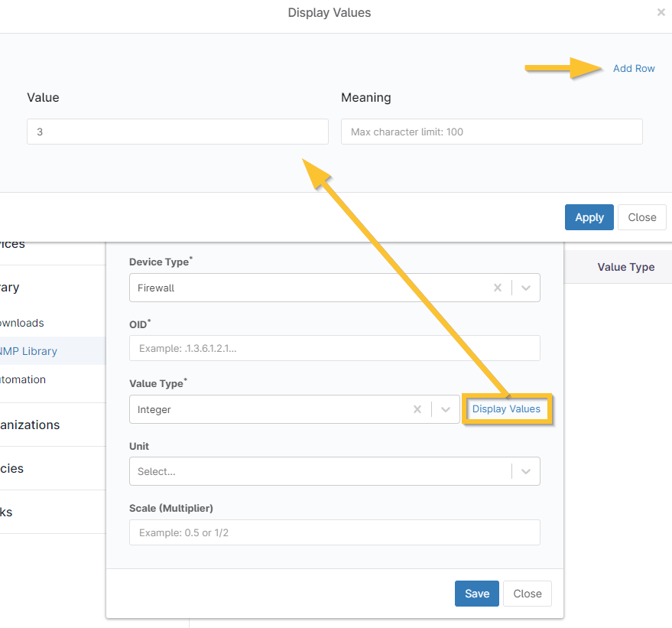The image size is (672, 628).
Task: Click the Add Row link
Action: [x=634, y=68]
